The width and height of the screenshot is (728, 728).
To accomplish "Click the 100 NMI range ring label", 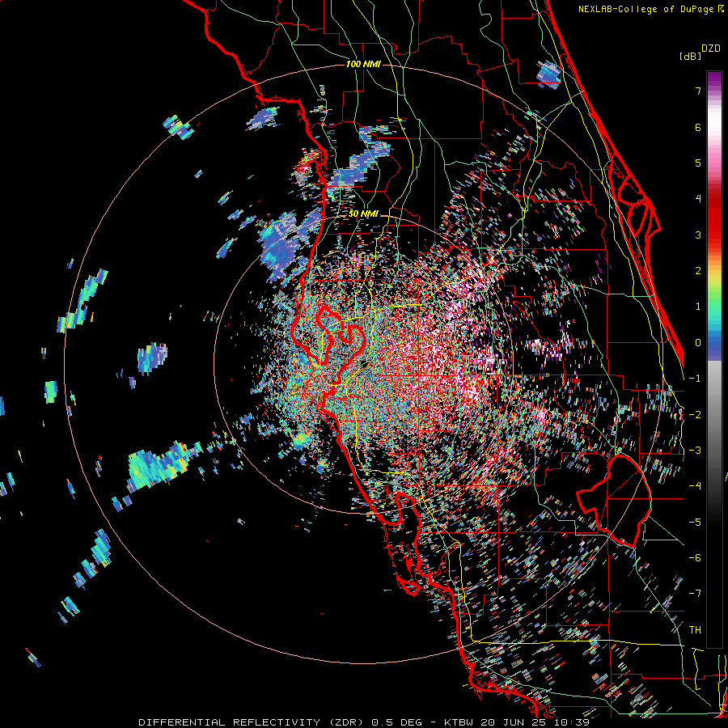I will [363, 64].
